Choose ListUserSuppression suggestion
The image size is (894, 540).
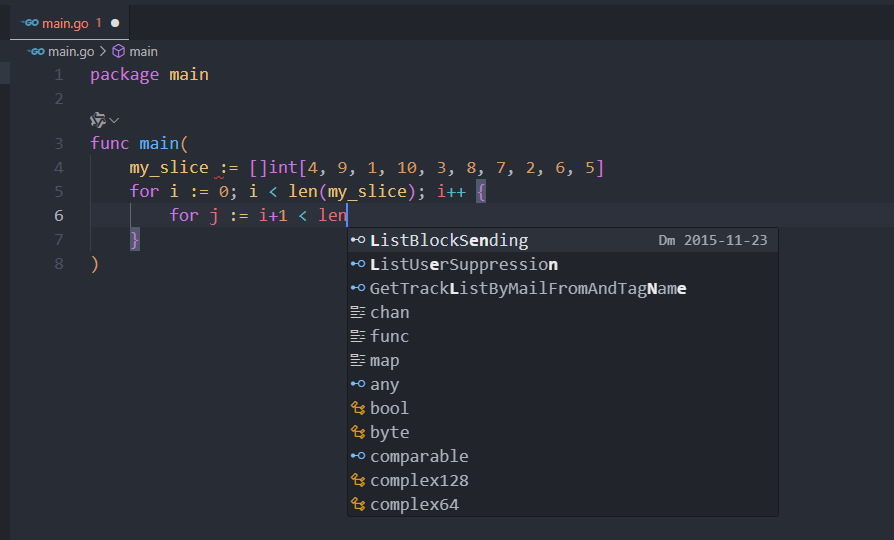point(563,264)
